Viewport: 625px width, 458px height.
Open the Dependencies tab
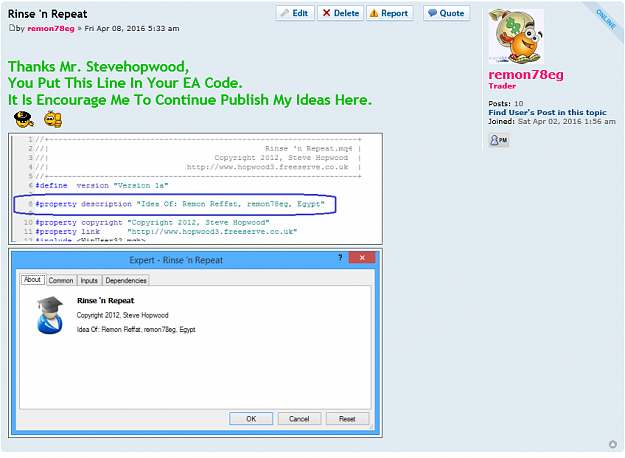click(126, 280)
